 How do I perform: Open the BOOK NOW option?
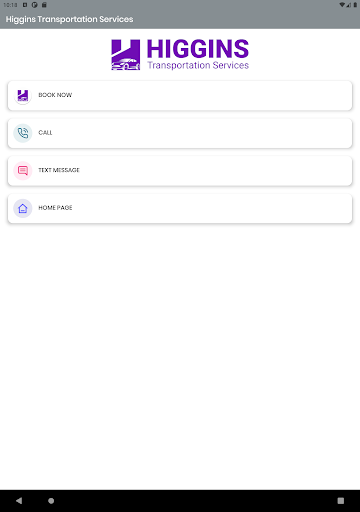point(180,96)
